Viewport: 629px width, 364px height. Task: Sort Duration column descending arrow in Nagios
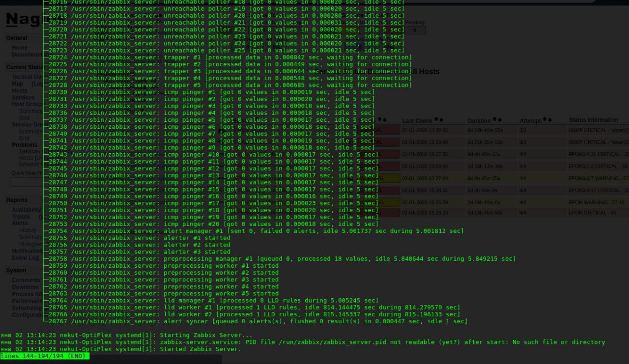(500, 120)
